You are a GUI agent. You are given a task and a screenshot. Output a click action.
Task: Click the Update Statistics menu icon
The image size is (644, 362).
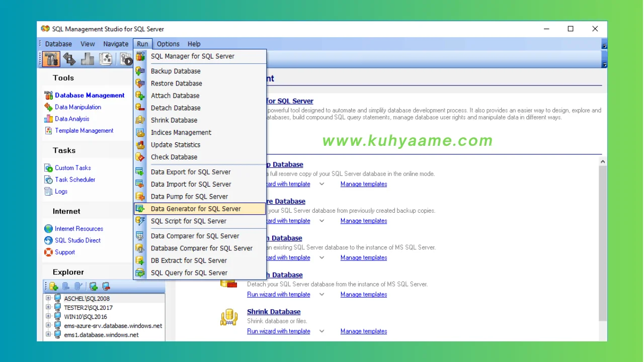click(140, 145)
